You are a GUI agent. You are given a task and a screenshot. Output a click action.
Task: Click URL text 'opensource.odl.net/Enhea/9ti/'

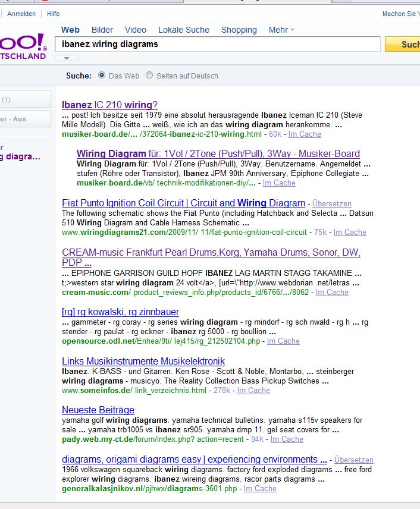(x=117, y=341)
